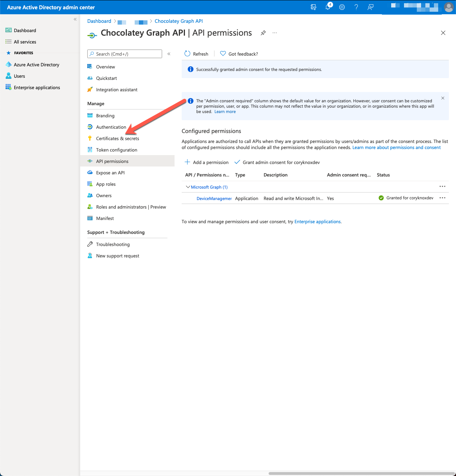The image size is (456, 476).
Task: Open the notifications bell icon
Action: point(328,7)
